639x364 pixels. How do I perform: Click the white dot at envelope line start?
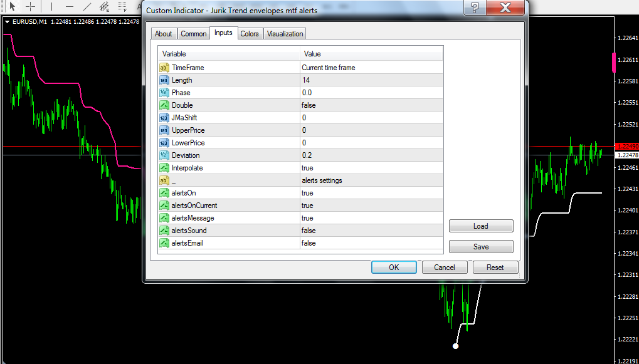456,346
